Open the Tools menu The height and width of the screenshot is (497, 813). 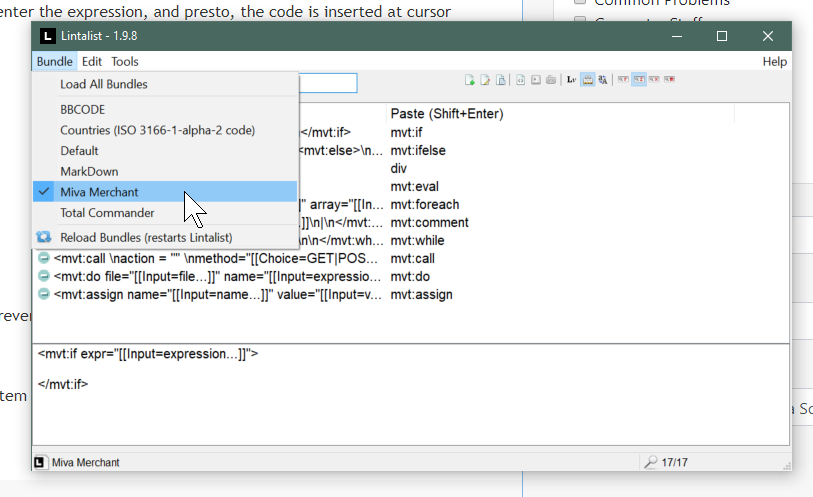(125, 62)
